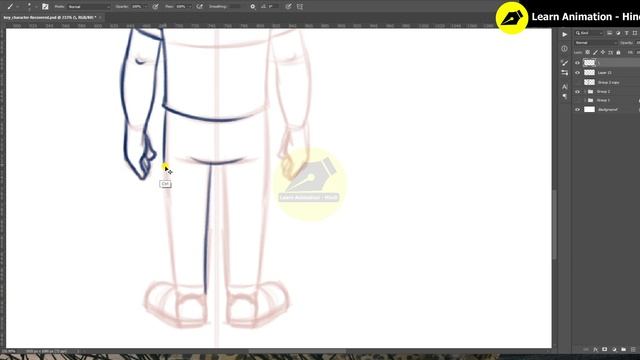
Task: Open the Brushes panel icon
Action: point(564,63)
